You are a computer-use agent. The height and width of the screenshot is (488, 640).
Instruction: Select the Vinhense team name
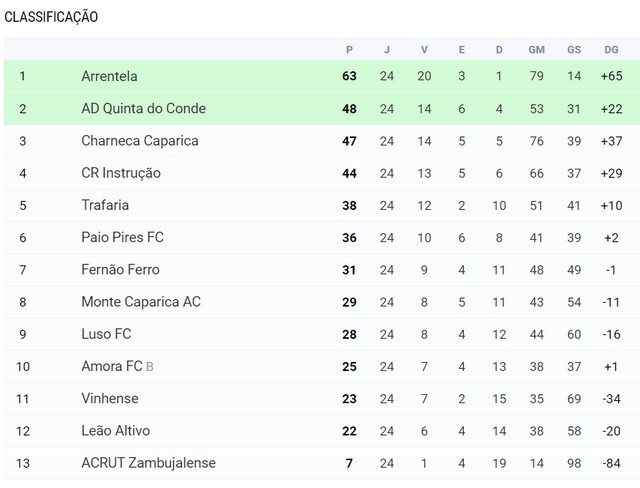[110, 399]
